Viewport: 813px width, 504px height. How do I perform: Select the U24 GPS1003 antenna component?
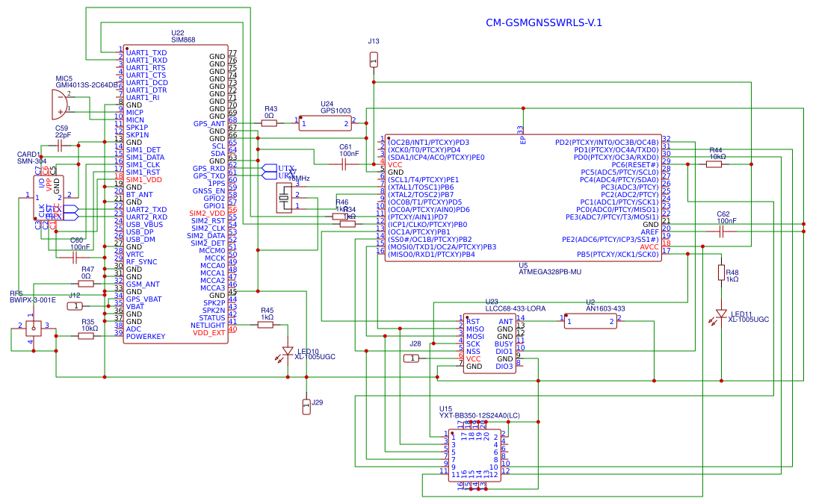(325, 123)
